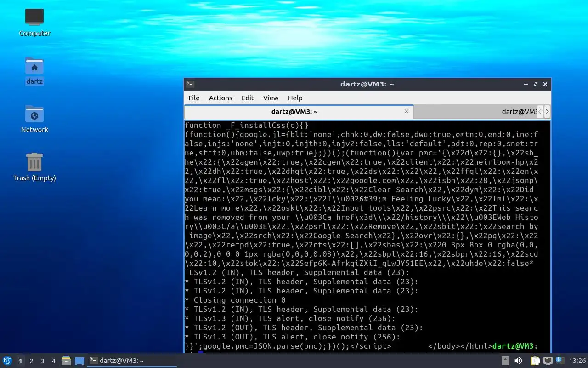Close the terminal window
Viewport: 588px width, 368px height.
click(x=545, y=84)
